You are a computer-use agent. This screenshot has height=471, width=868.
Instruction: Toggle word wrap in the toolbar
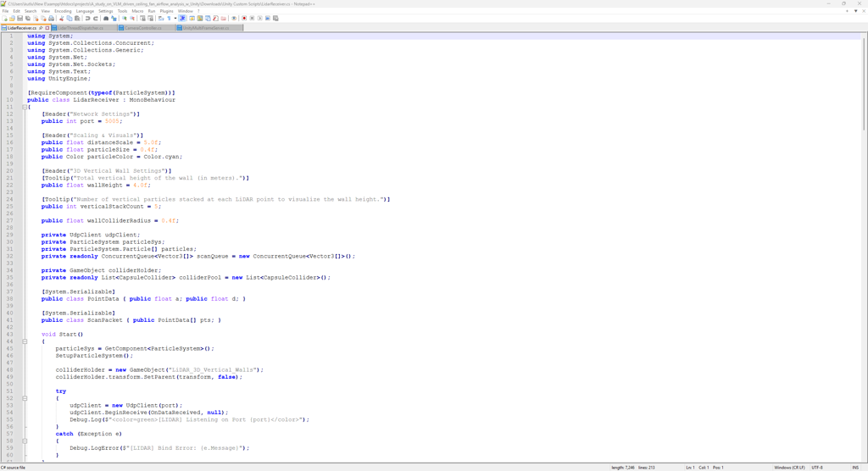(x=161, y=19)
